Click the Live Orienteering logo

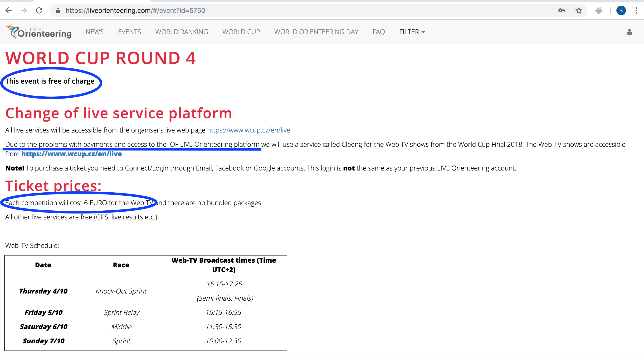tap(39, 31)
